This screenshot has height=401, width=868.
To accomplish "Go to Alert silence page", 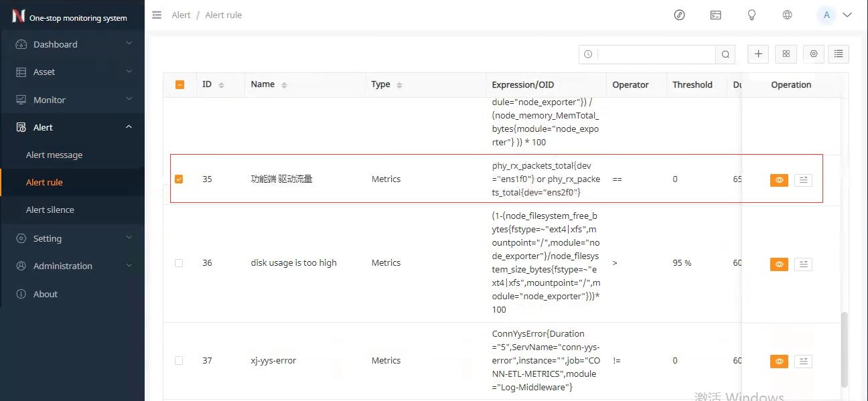I will pyautogui.click(x=50, y=210).
